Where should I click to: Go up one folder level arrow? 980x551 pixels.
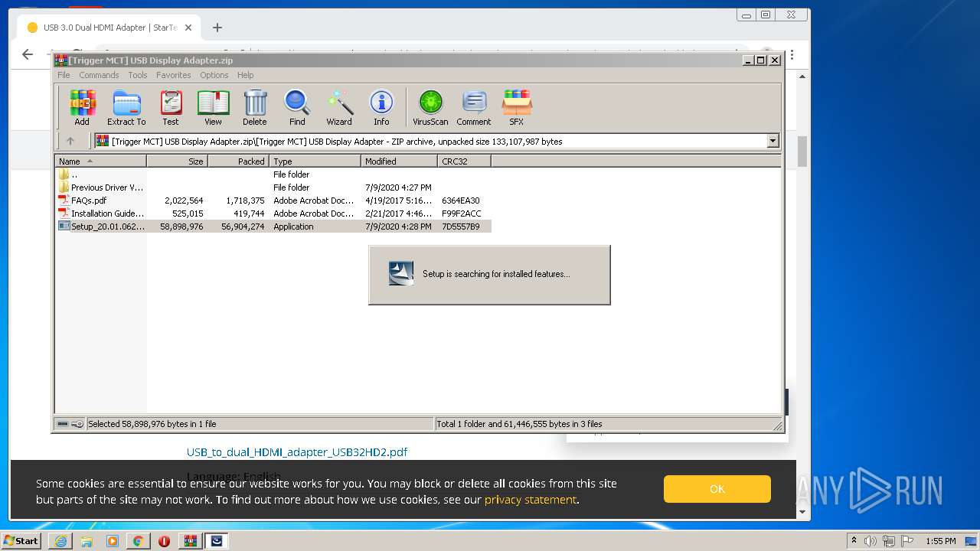(70, 141)
